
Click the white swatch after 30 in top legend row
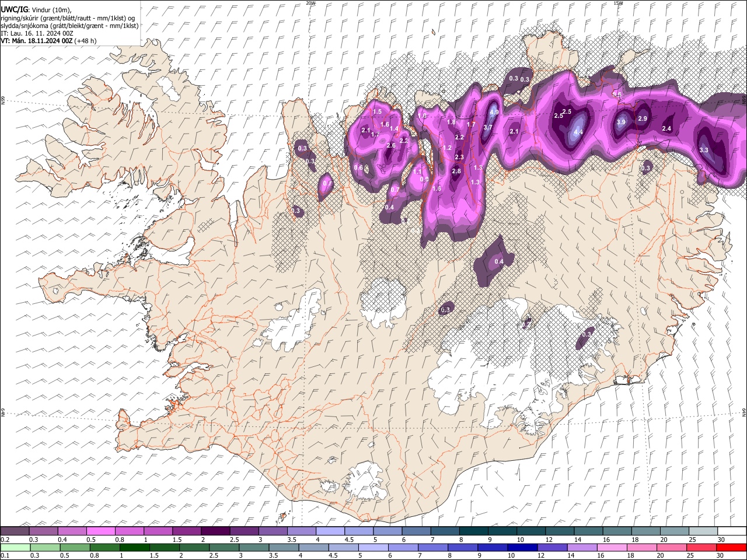pos(731,531)
